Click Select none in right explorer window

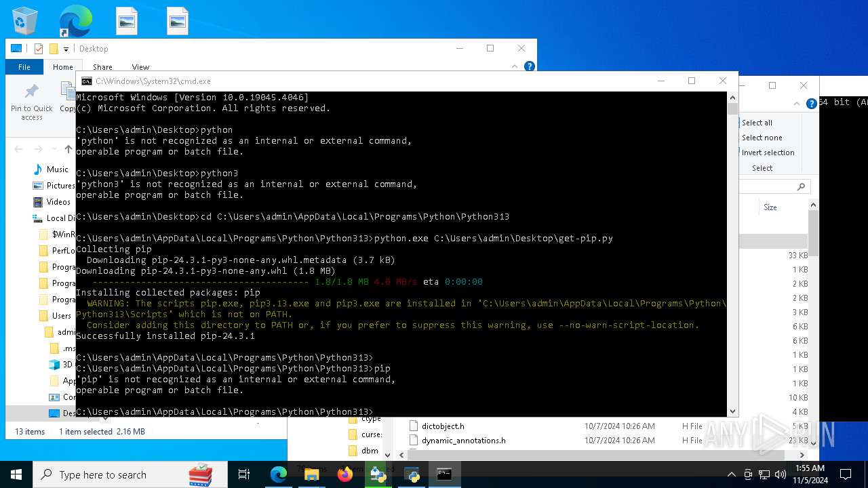point(761,138)
